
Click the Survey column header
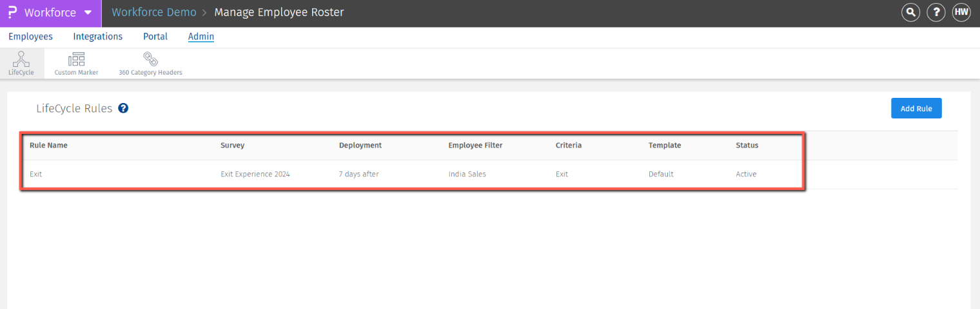click(x=232, y=145)
